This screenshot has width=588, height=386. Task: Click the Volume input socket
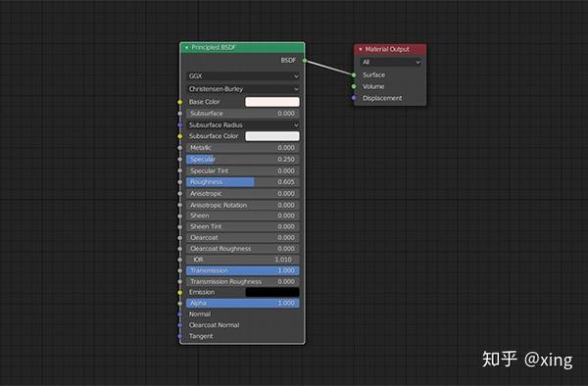tap(354, 86)
